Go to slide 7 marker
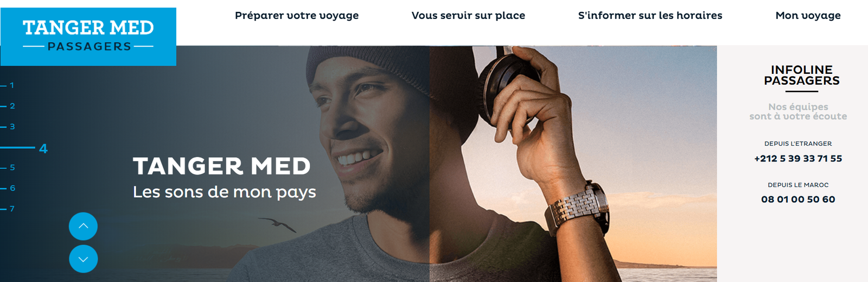The image size is (868, 282). (8, 209)
